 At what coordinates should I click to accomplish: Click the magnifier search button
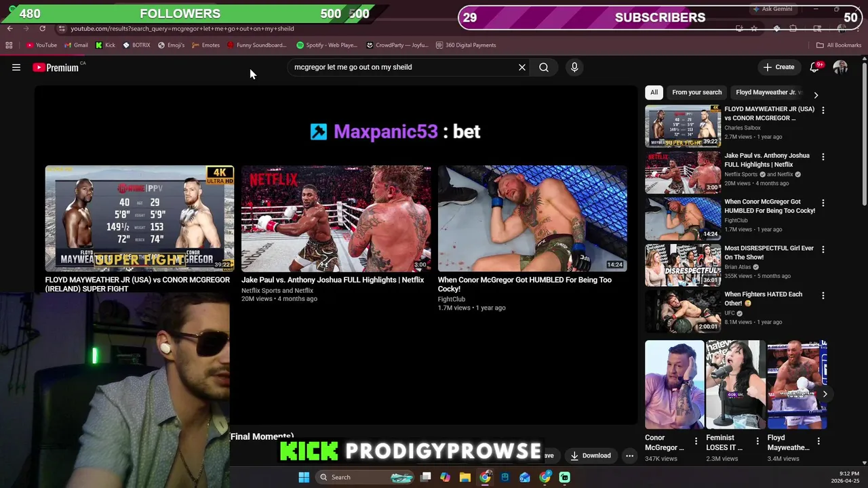[x=544, y=67]
